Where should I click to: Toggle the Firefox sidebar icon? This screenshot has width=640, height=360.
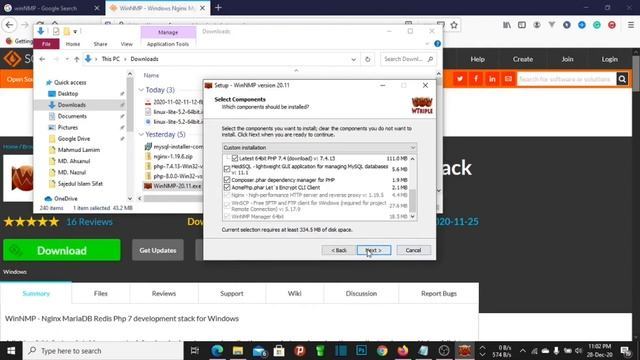point(522,25)
